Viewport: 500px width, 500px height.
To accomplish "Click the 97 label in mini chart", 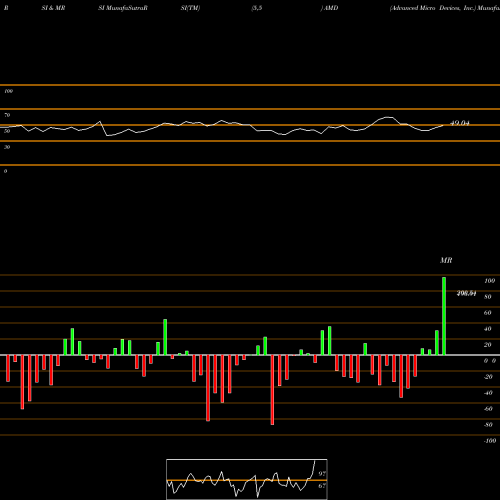I will coord(322,474).
